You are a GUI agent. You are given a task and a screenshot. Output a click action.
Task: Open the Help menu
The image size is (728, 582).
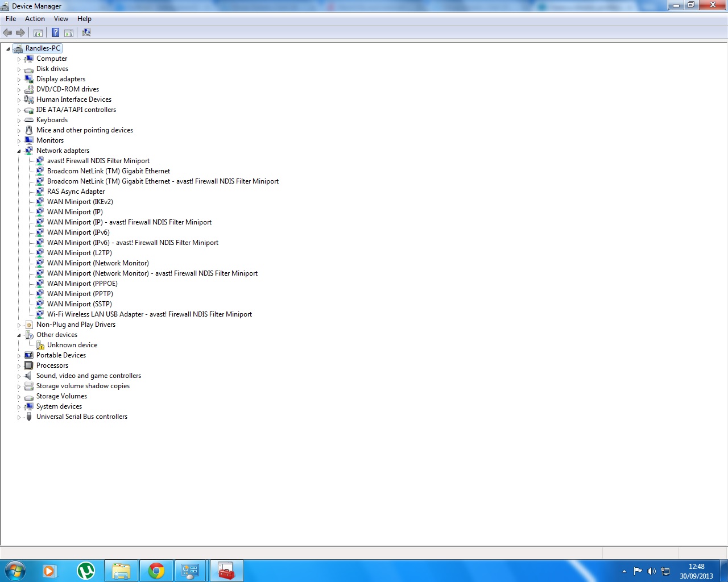[84, 19]
